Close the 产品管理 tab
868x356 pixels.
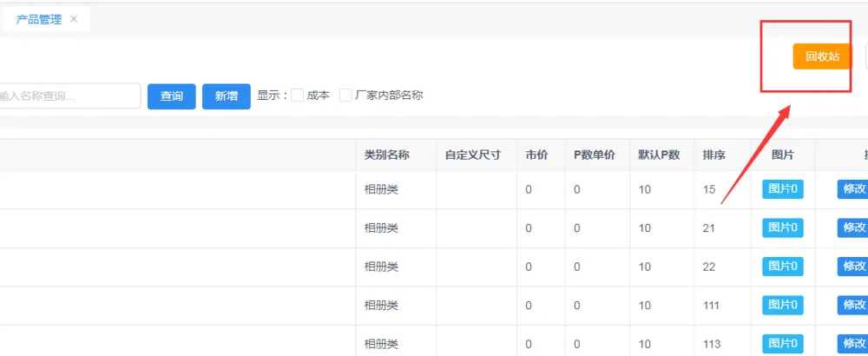74,19
